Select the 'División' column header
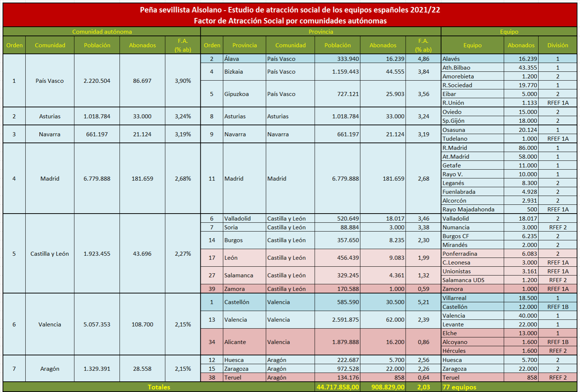Viewport: 580px width, 392px height. [558, 45]
